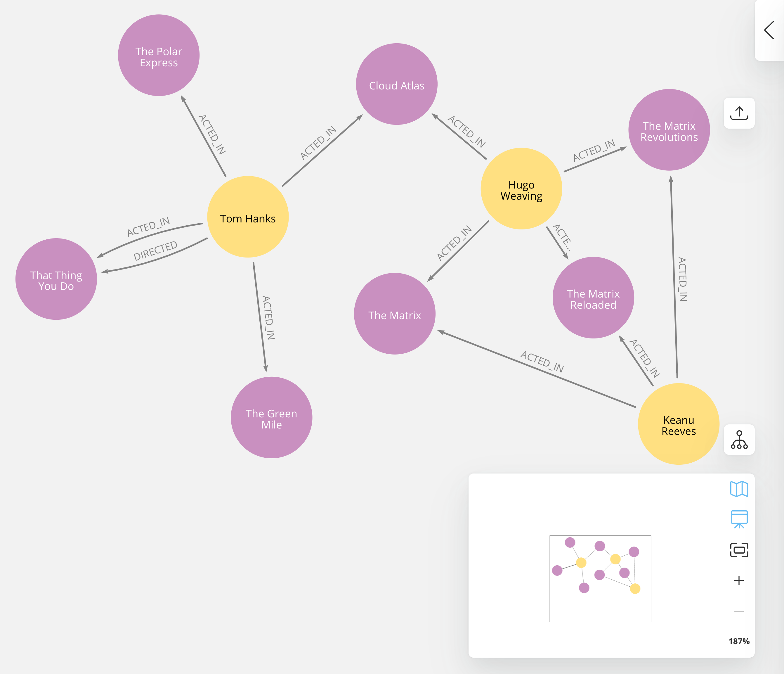The width and height of the screenshot is (784, 674).
Task: Select the graph hierarchy layout icon
Action: (x=740, y=440)
